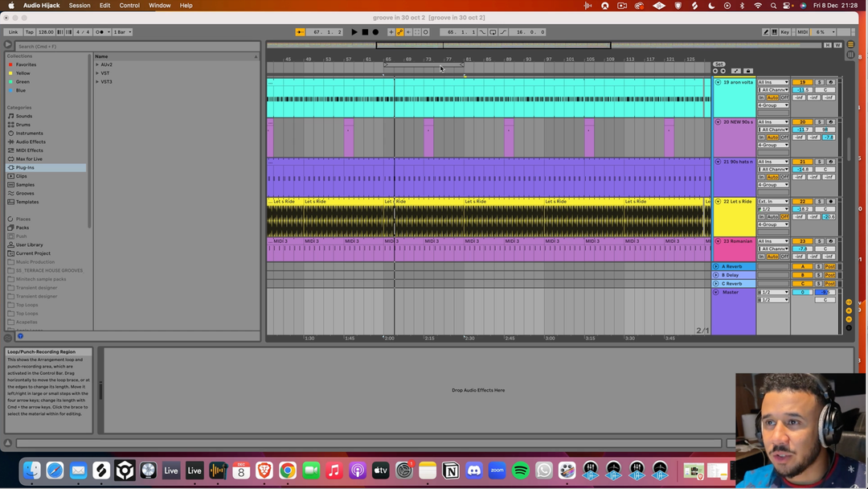Image resolution: width=868 pixels, height=489 pixels.
Task: Click the Key map mode button
Action: click(x=784, y=32)
